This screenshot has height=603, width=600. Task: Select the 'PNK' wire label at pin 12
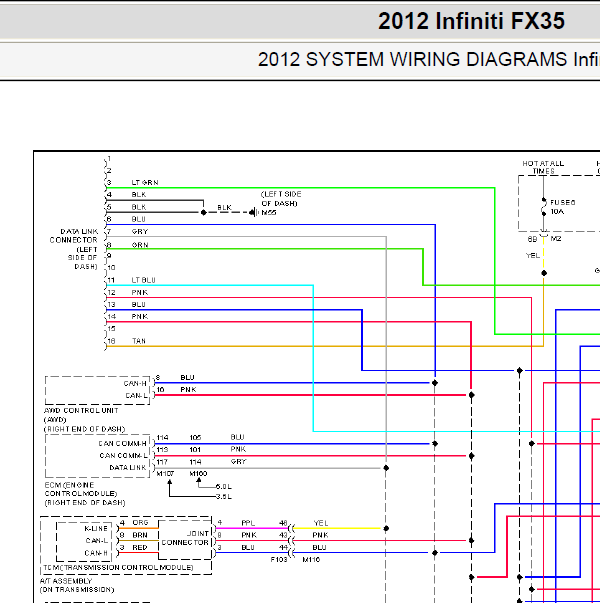click(x=140, y=292)
